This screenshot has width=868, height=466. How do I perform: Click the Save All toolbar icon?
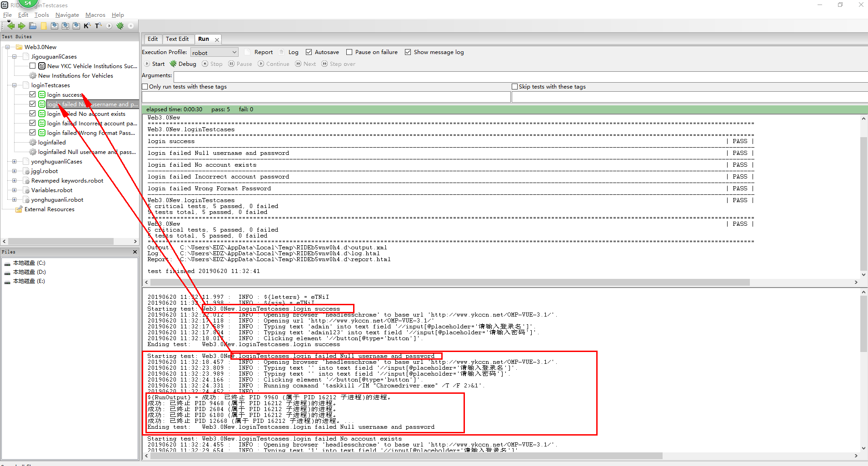click(76, 26)
